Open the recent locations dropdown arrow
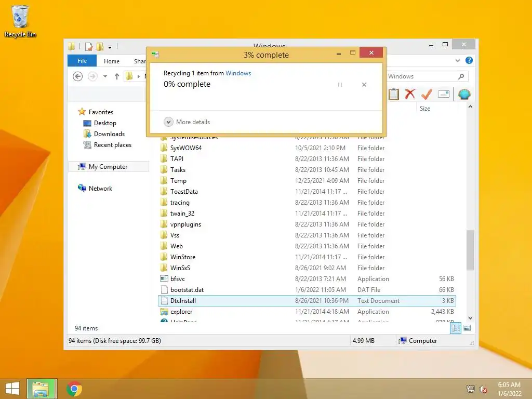This screenshot has width=532, height=399. 105,76
